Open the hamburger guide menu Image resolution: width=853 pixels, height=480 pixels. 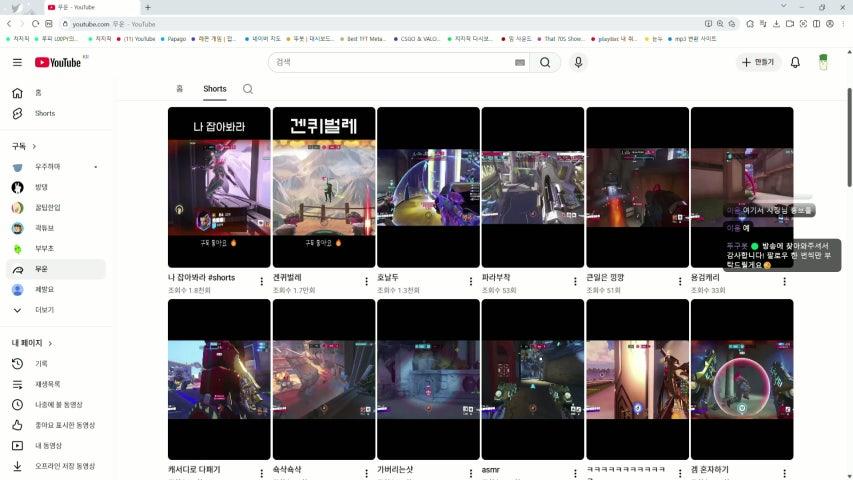[17, 62]
